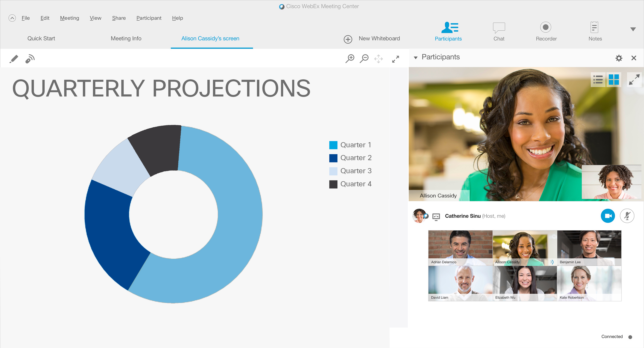Expand more panels dropdown arrow
Screen dimensions: 644x348
click(x=633, y=29)
